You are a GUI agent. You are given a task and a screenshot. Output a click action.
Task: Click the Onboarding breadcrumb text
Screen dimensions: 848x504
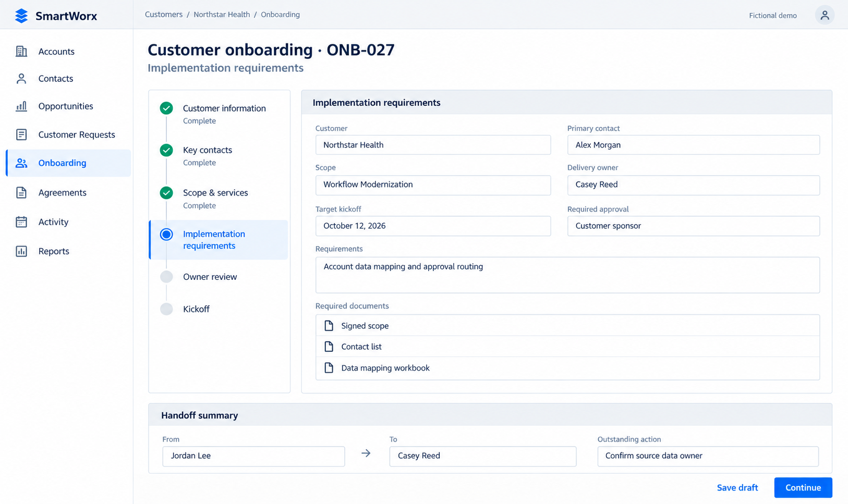tap(280, 15)
